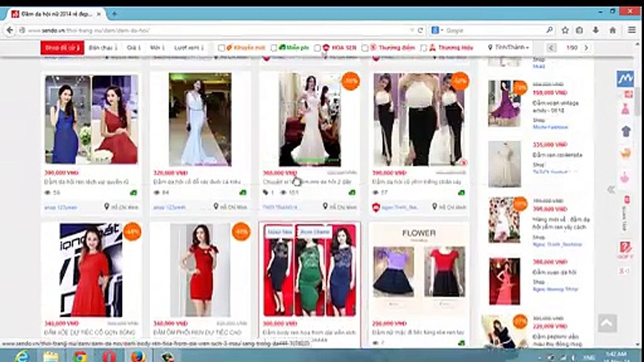Click the free shipping truck icon on blue dress card
The height and width of the screenshot is (362, 644).
(x=133, y=193)
